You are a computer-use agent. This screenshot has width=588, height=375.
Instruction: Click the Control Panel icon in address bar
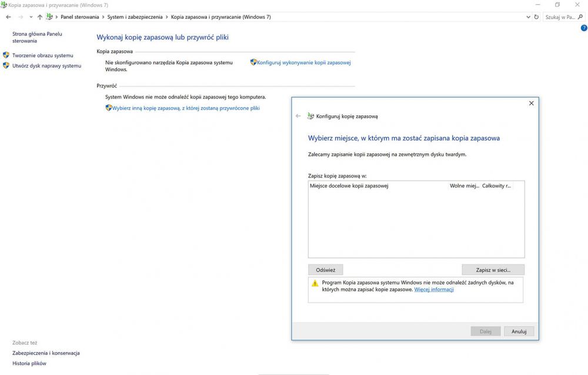[x=49, y=17]
